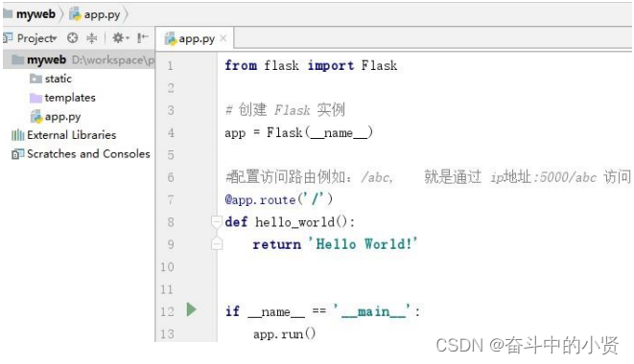The image size is (634, 364).
Task: Click the green run arrow in gutter
Action: pos(191,310)
